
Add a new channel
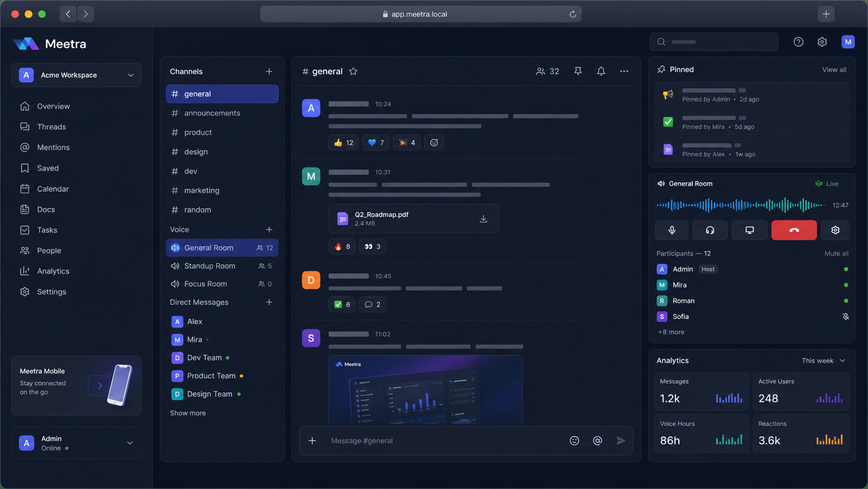(x=269, y=71)
